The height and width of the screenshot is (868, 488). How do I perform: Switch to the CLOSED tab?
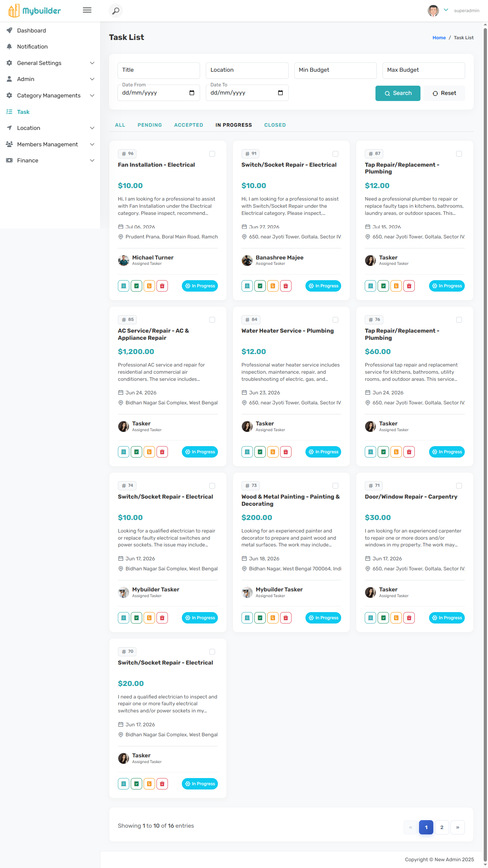[x=275, y=125]
